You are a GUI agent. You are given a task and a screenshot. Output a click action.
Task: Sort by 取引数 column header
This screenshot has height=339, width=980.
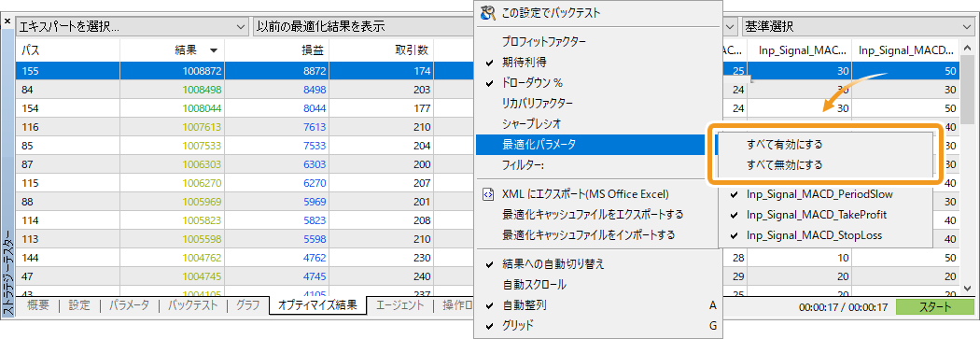click(381, 50)
